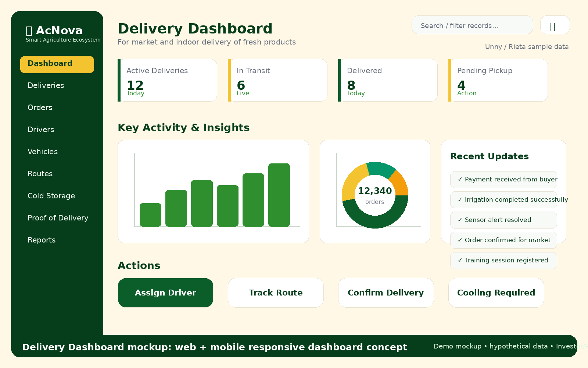Open the Dashboard sidebar item

tap(57, 64)
